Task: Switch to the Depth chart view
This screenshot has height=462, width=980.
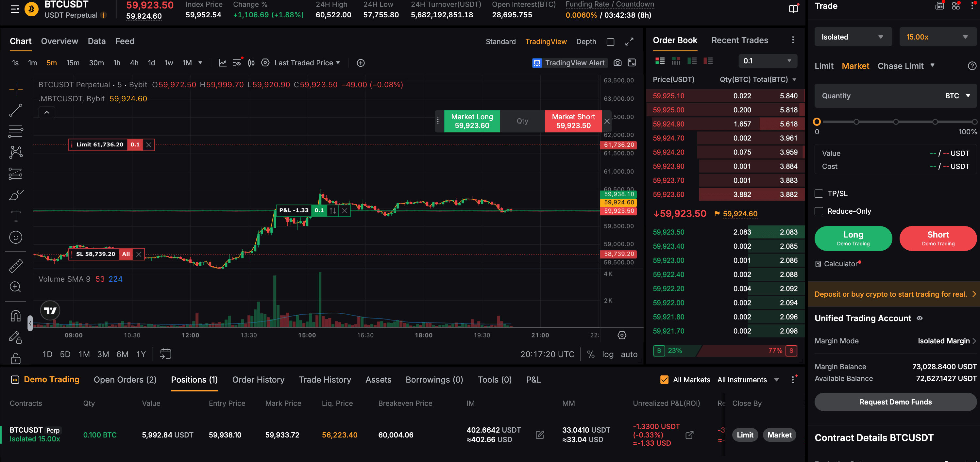Action: click(x=585, y=42)
